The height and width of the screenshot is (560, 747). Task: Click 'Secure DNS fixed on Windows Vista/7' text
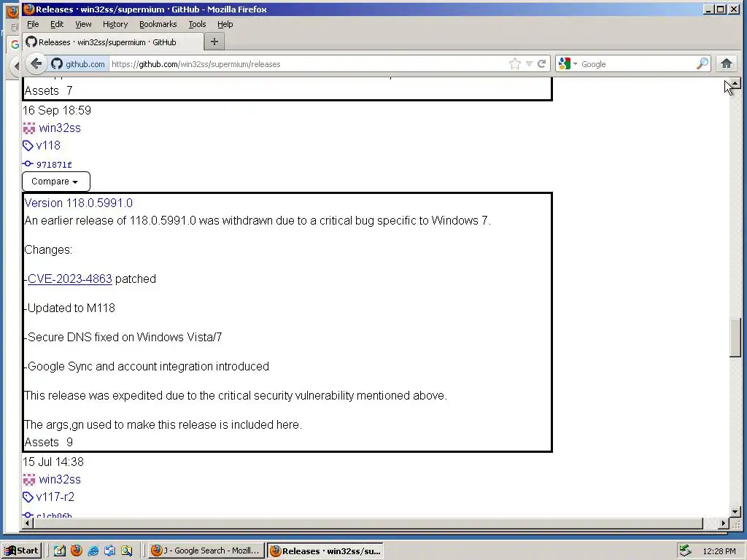[x=123, y=337]
